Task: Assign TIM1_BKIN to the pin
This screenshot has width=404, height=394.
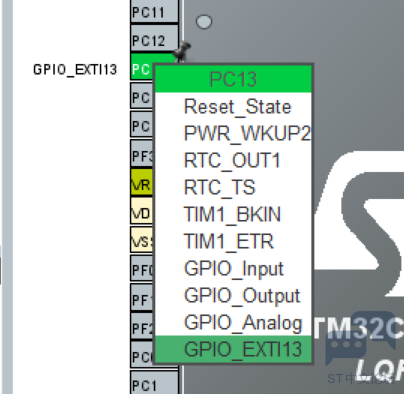Action: (233, 214)
